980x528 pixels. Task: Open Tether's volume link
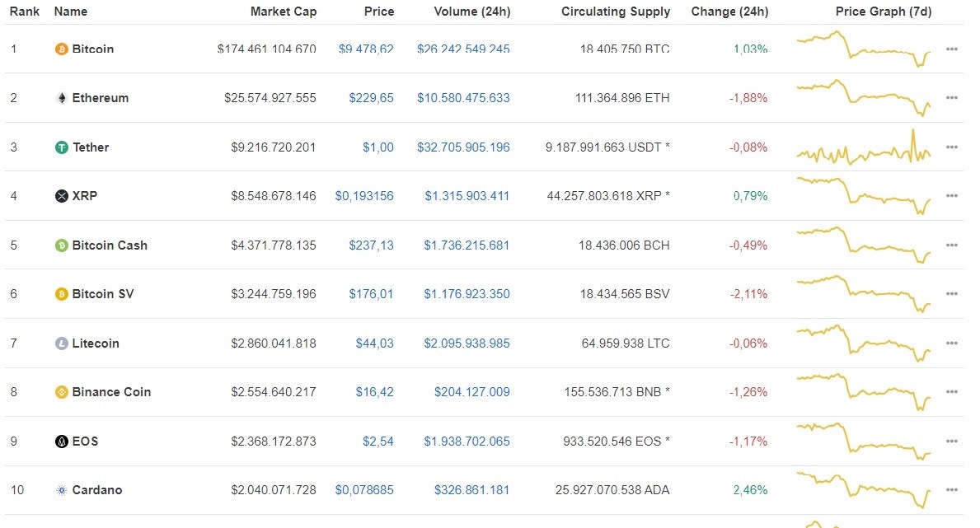click(463, 147)
